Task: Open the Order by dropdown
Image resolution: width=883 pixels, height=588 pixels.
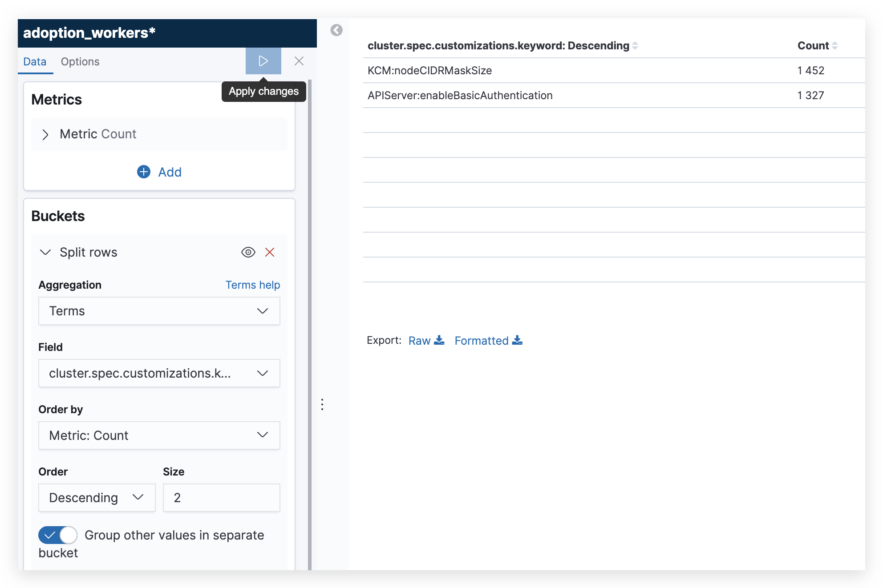Action: pos(159,435)
